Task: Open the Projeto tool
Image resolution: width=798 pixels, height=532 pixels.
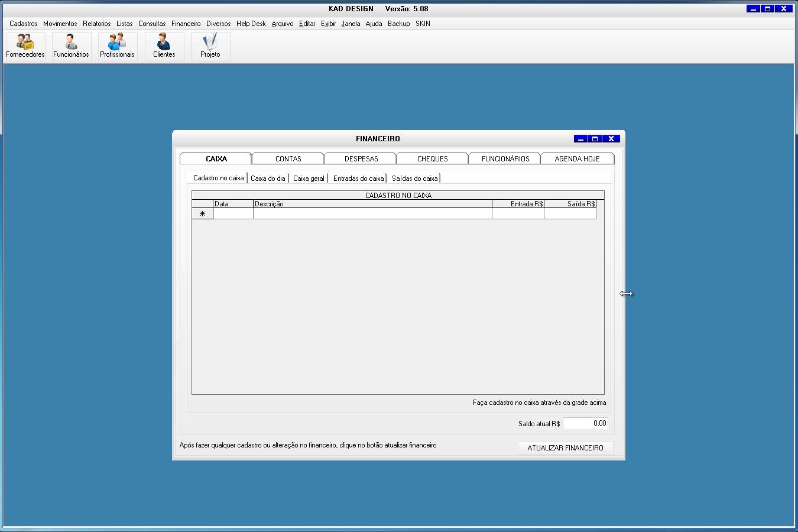Action: click(210, 46)
